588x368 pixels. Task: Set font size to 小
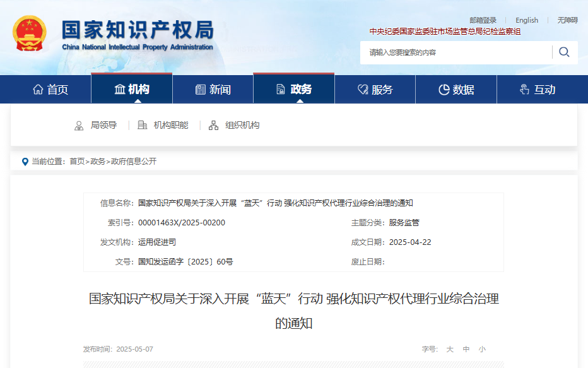pos(482,349)
